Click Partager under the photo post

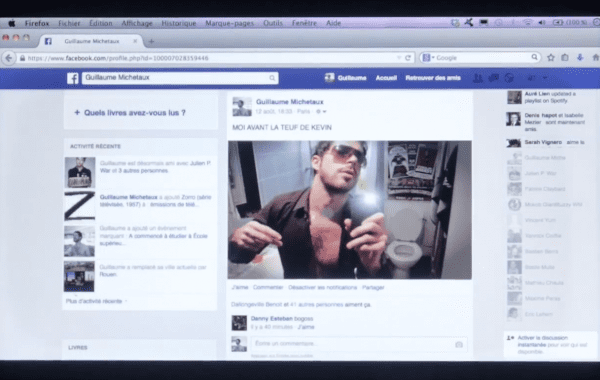[373, 287]
